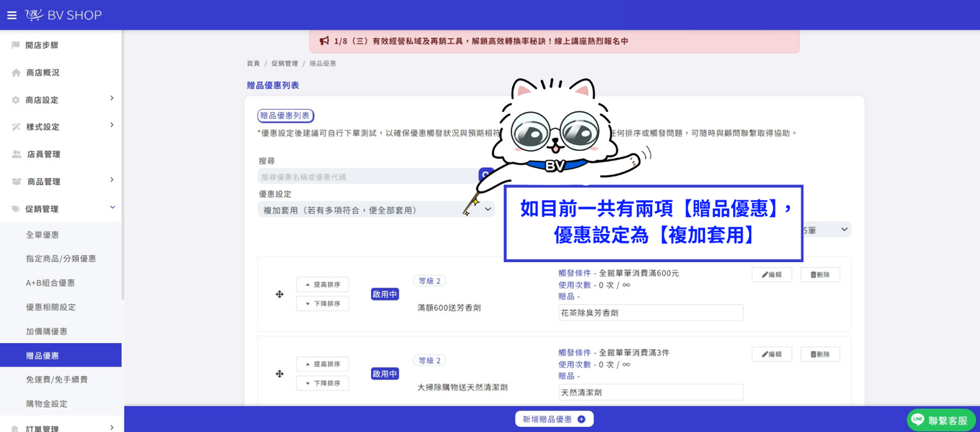Click the flag icon beside 開店步驟
This screenshot has width=980, height=432.
click(16, 45)
